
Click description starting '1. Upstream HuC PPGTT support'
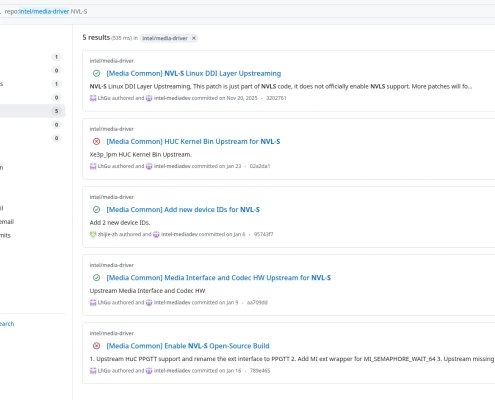pos(292,359)
